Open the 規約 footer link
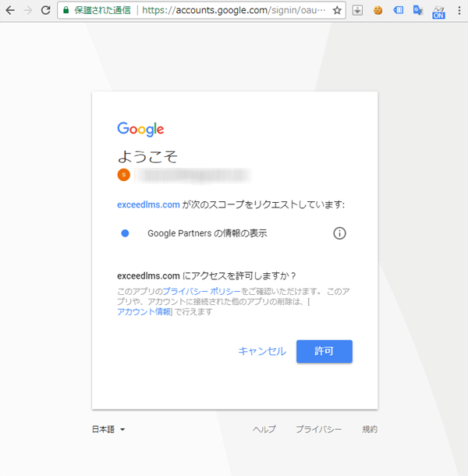The height and width of the screenshot is (476, 468). (370, 429)
